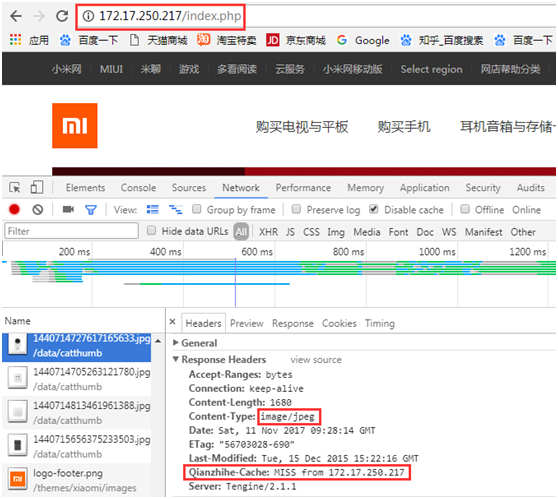The height and width of the screenshot is (499, 558).
Task: Expand the General headers section
Action: point(175,343)
